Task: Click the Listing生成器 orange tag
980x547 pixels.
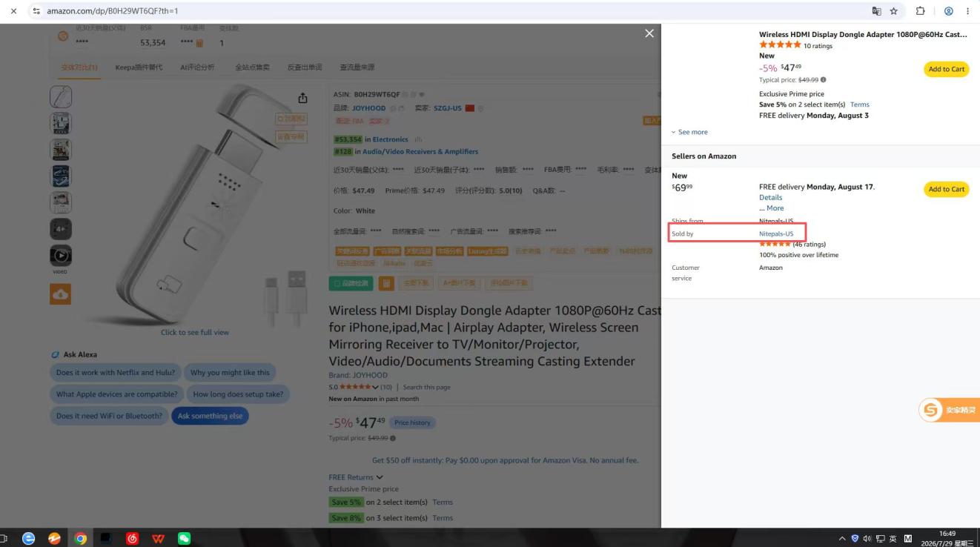Action: pyautogui.click(x=487, y=251)
